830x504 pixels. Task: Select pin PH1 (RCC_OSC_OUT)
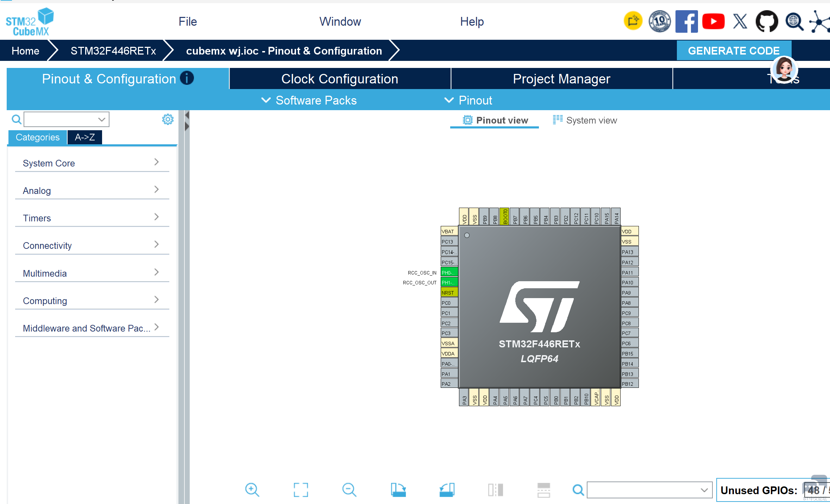[x=449, y=282]
